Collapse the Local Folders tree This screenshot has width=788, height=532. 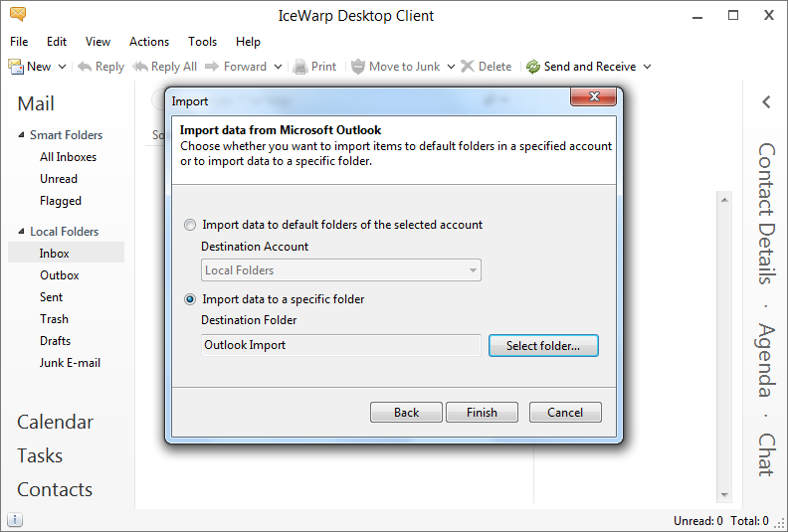pos(21,231)
